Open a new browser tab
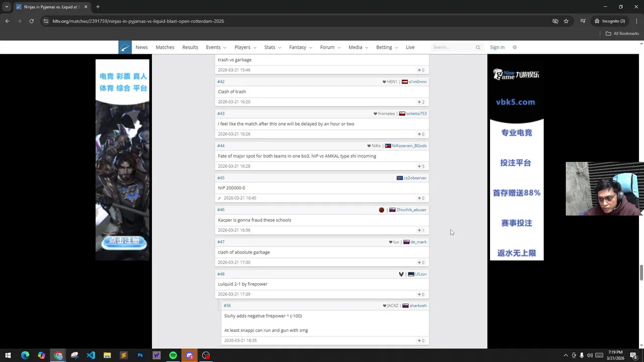The image size is (644, 362). (x=98, y=7)
